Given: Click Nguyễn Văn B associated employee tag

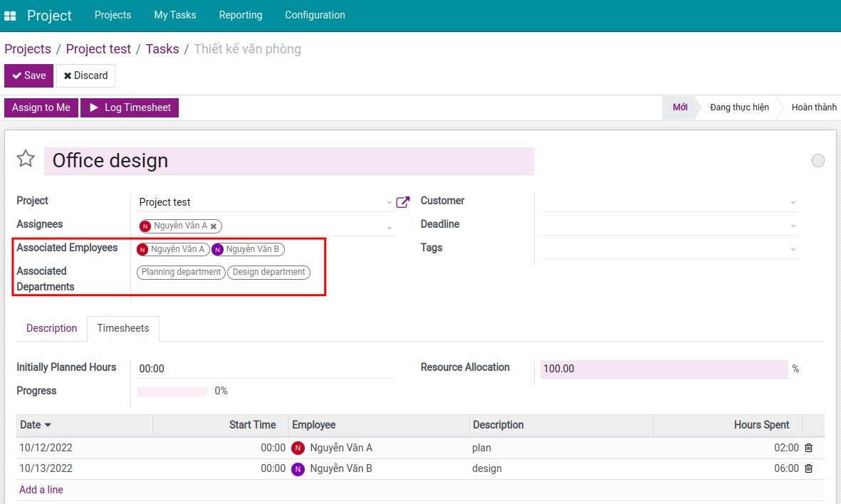Looking at the screenshot, I should tap(247, 249).
